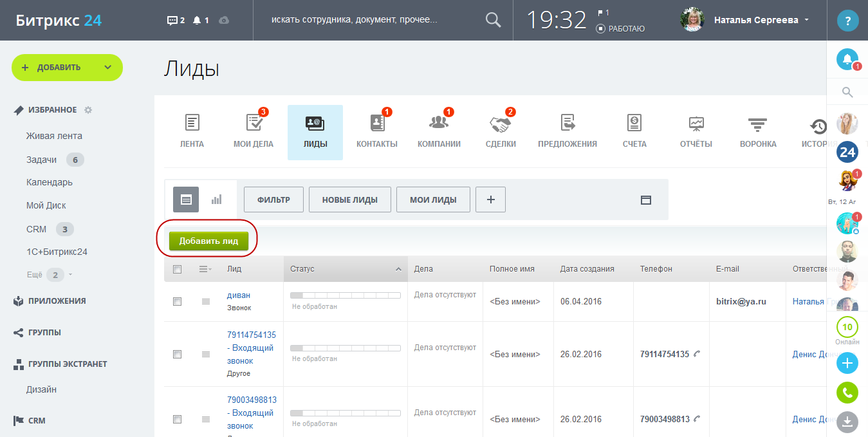Expand Ещё items in favorites
The width and height of the screenshot is (868, 437).
pos(50,275)
